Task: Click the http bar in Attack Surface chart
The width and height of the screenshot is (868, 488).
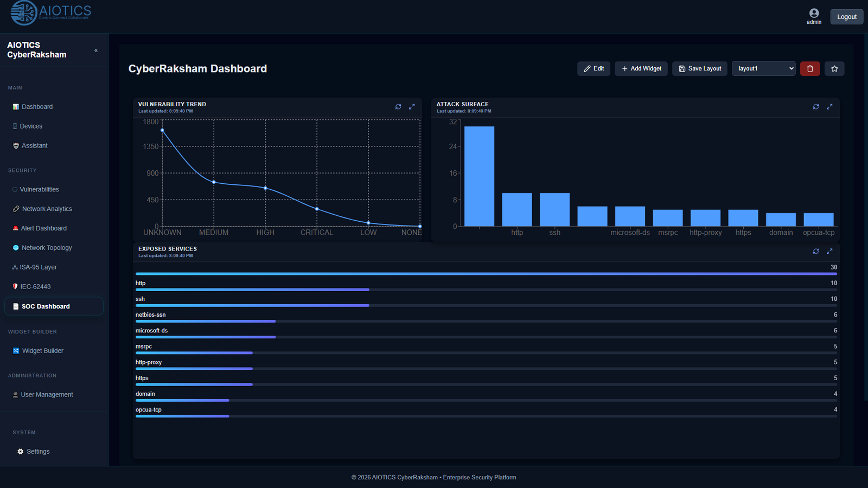Action: [x=517, y=210]
